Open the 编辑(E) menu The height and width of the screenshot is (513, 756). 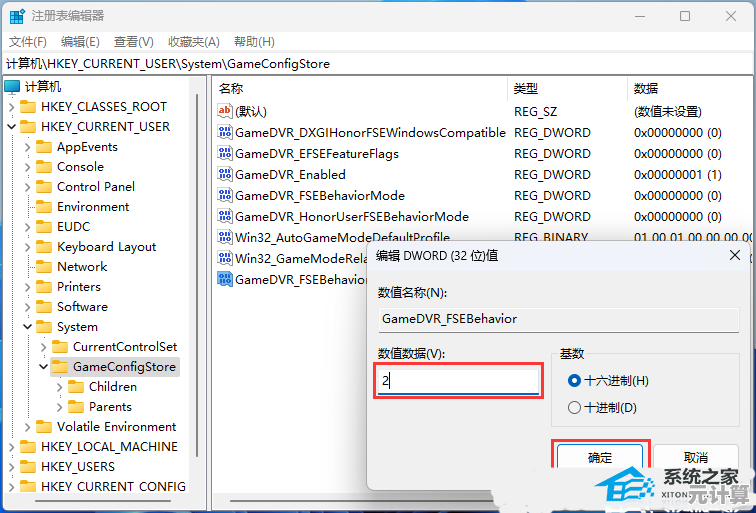pyautogui.click(x=80, y=41)
